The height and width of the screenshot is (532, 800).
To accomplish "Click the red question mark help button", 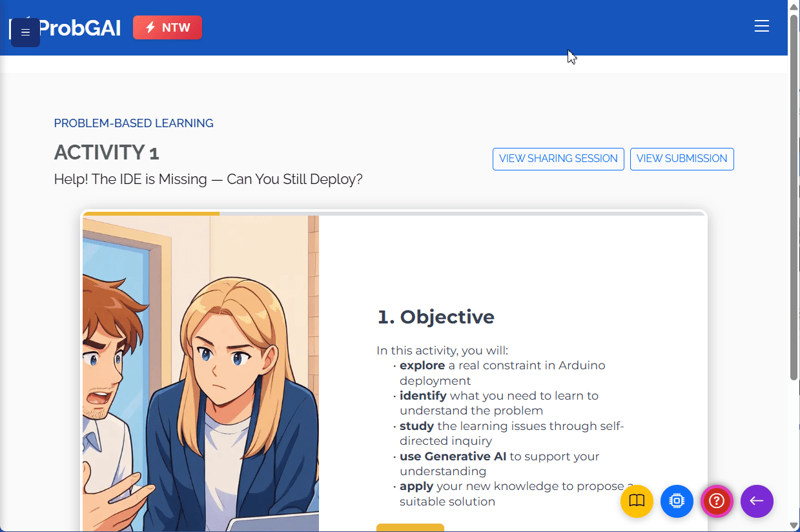I will coord(717,501).
